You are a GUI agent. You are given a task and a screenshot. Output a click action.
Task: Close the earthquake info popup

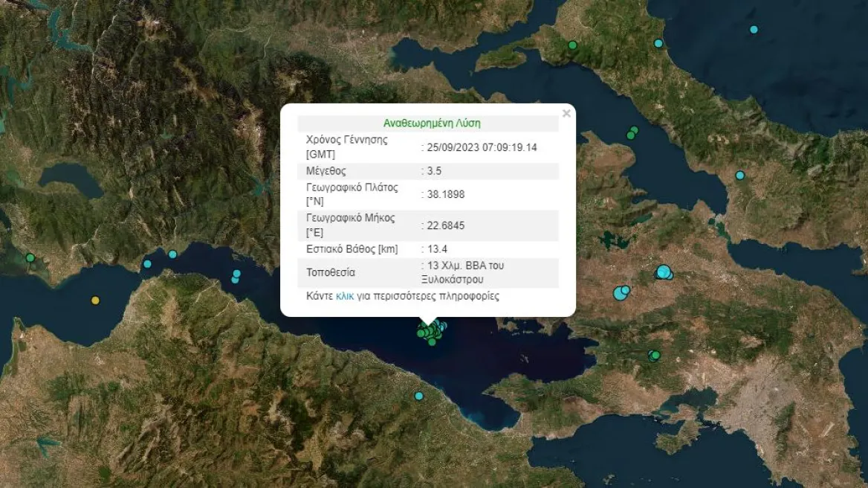566,114
